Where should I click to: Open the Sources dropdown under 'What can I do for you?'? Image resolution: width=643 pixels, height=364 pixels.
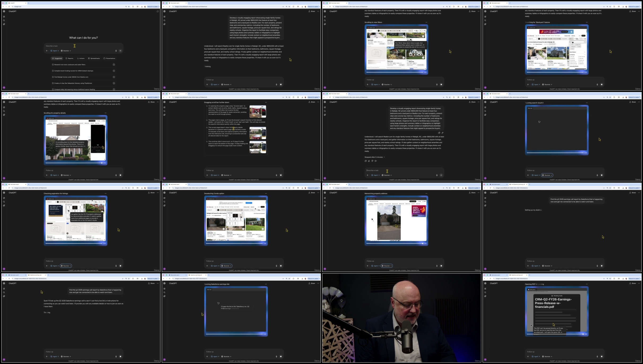[x=66, y=51]
